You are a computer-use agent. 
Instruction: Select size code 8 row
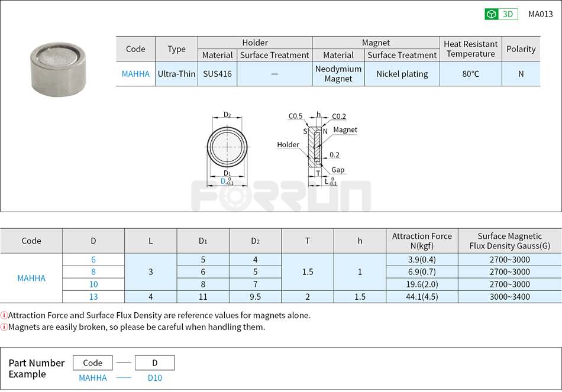[93, 271]
